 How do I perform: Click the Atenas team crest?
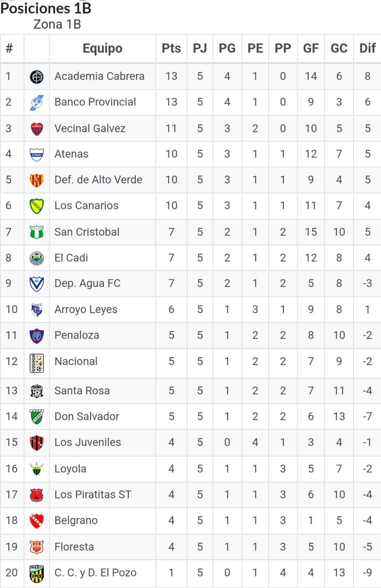click(x=37, y=154)
